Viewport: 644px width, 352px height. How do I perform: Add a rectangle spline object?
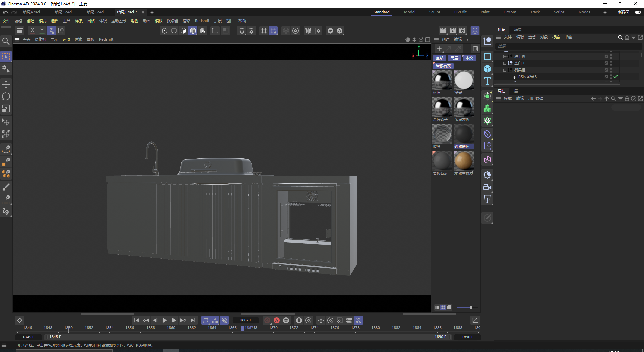coord(487,57)
